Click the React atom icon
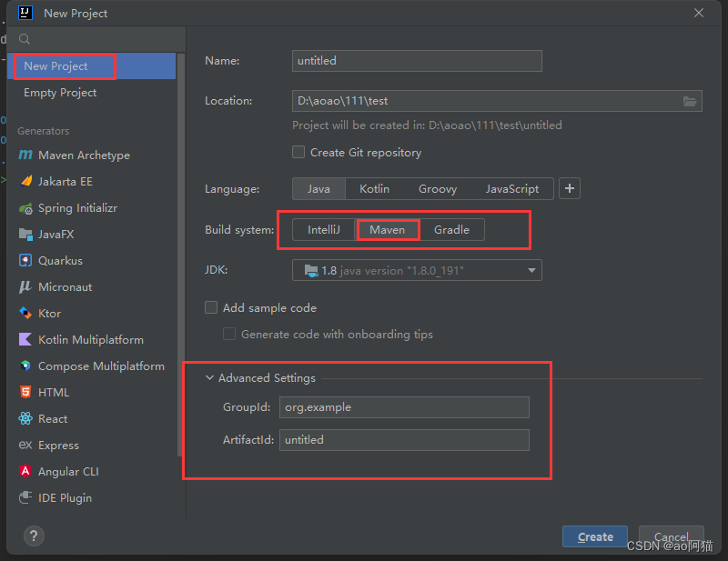The width and height of the screenshot is (728, 561). (x=25, y=418)
